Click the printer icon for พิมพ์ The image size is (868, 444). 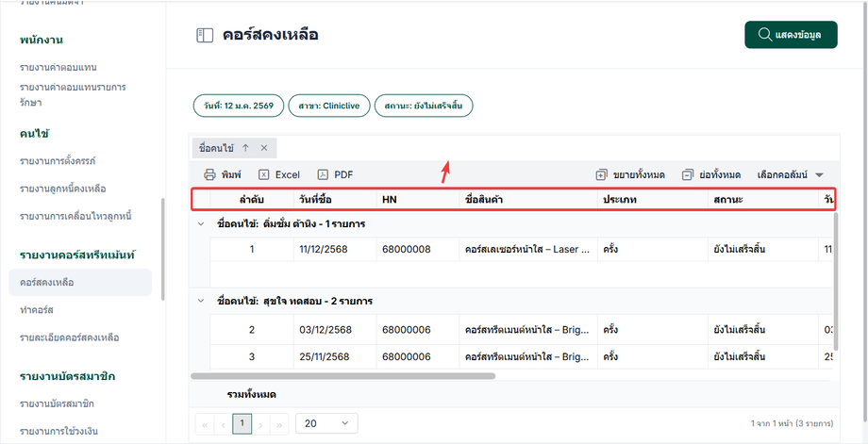click(209, 174)
